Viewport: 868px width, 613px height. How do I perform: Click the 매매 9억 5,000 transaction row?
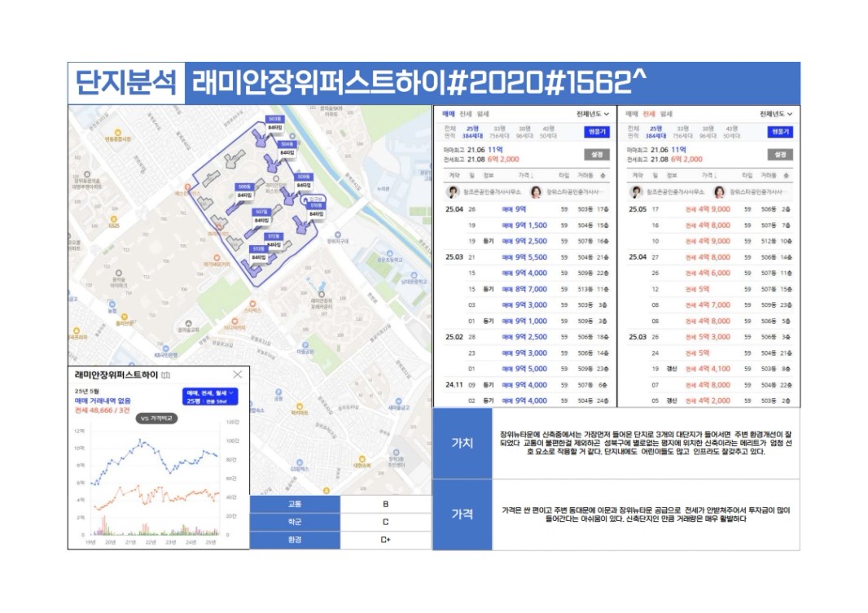527,369
